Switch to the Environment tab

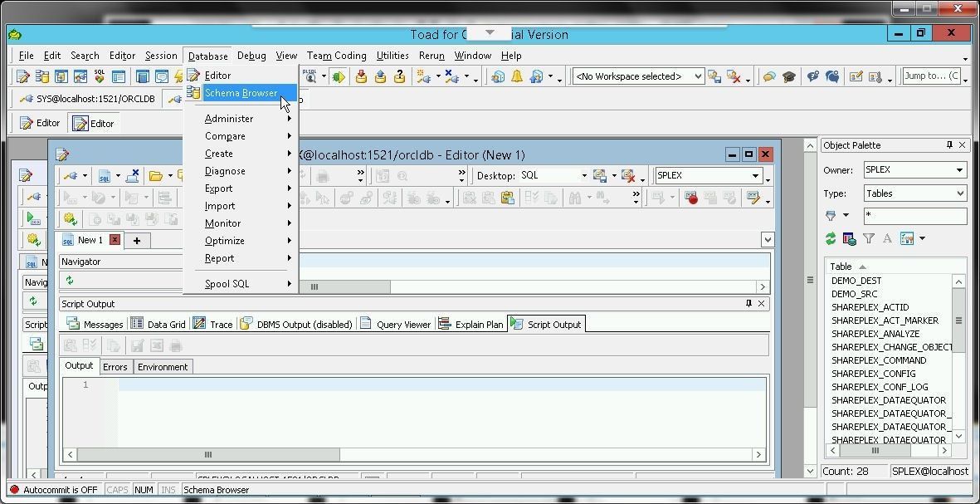(x=163, y=367)
